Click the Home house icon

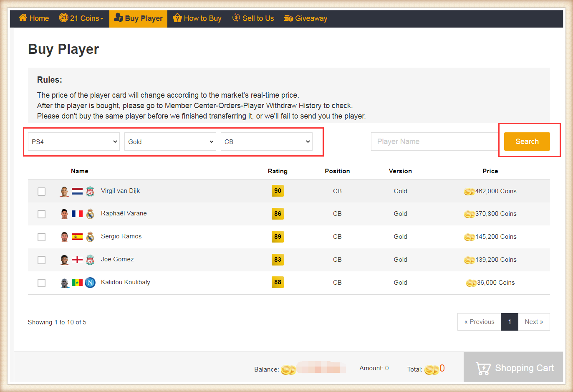[23, 18]
